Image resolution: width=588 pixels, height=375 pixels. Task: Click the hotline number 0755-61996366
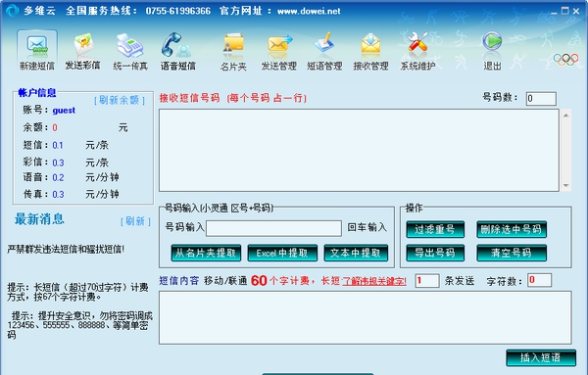(178, 11)
